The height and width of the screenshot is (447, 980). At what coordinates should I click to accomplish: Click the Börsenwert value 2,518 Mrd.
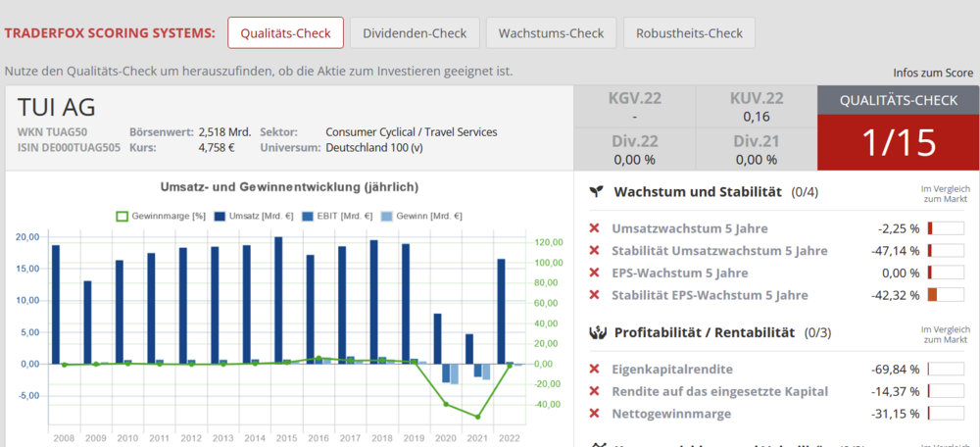tap(225, 132)
